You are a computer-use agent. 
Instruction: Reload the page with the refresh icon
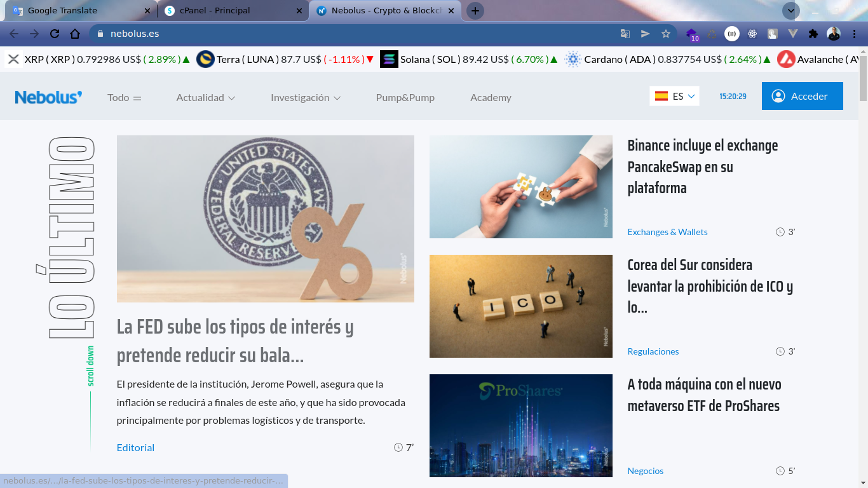(55, 34)
